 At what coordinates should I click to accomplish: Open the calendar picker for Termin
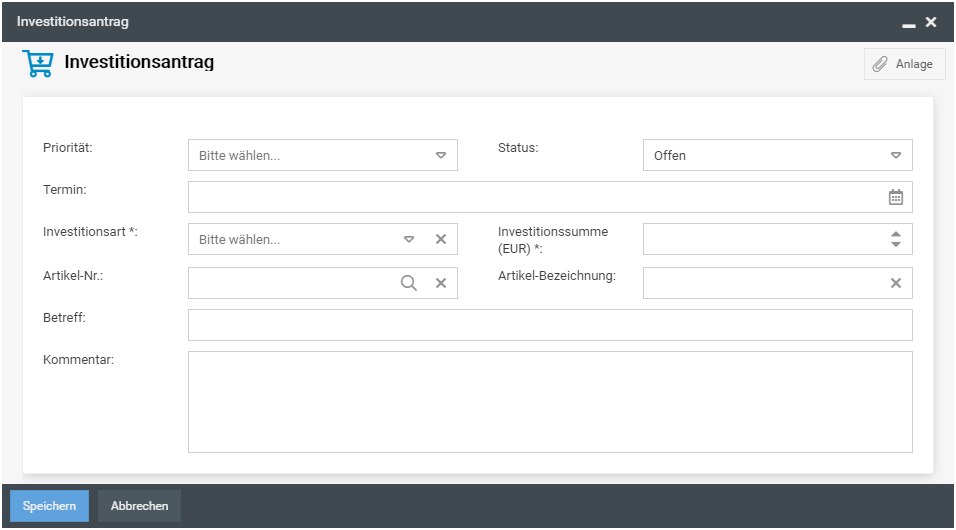tap(896, 197)
